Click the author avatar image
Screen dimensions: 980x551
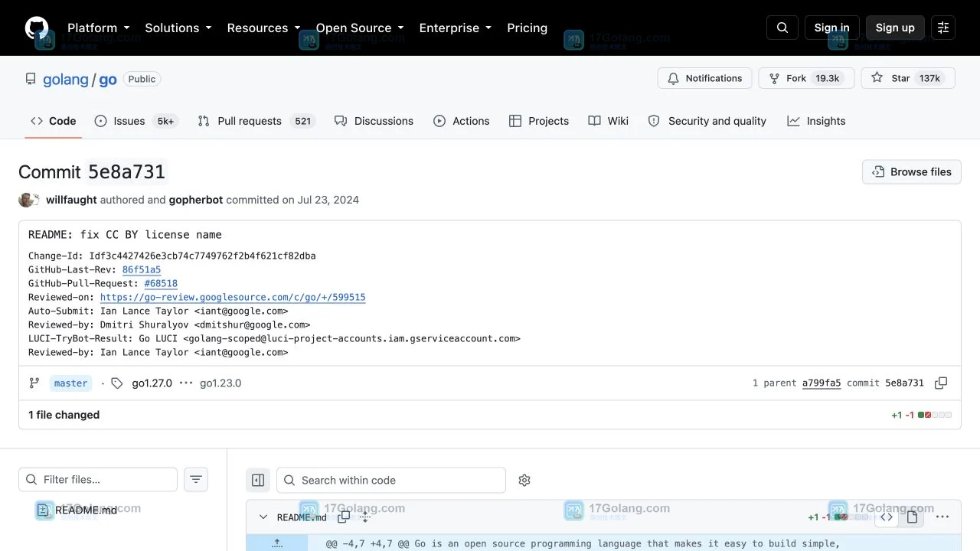tap(26, 200)
